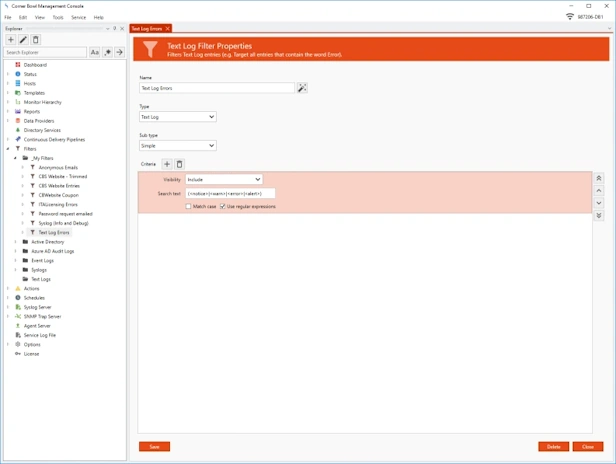Open the Visibility dropdown set to Include
This screenshot has height=464, width=616.
[224, 180]
